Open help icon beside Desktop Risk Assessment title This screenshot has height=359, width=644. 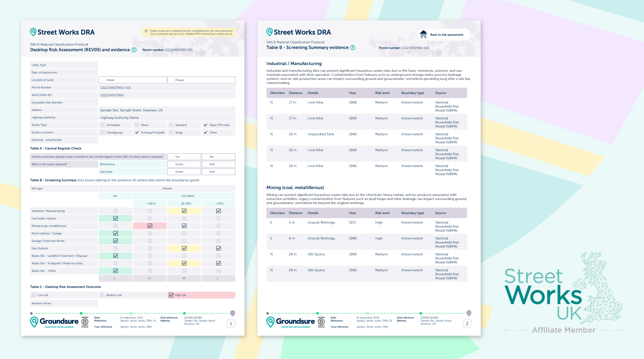pyautogui.click(x=134, y=50)
